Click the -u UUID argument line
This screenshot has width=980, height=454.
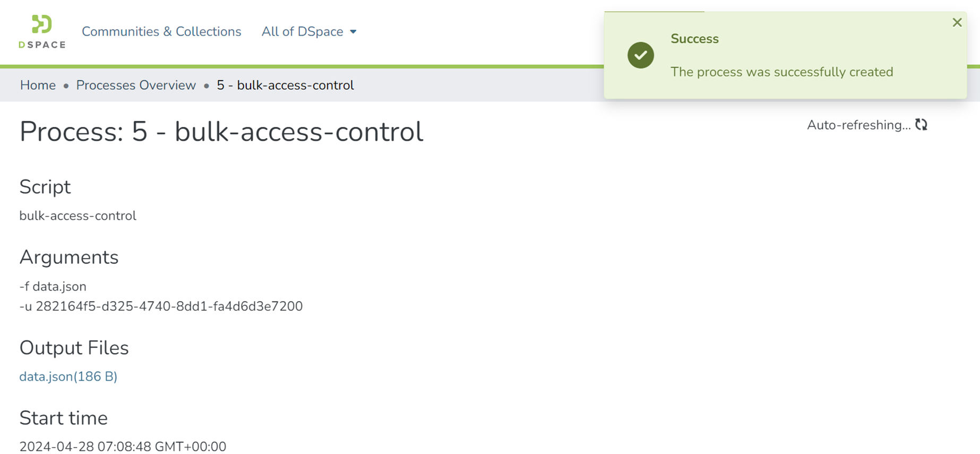(x=161, y=306)
